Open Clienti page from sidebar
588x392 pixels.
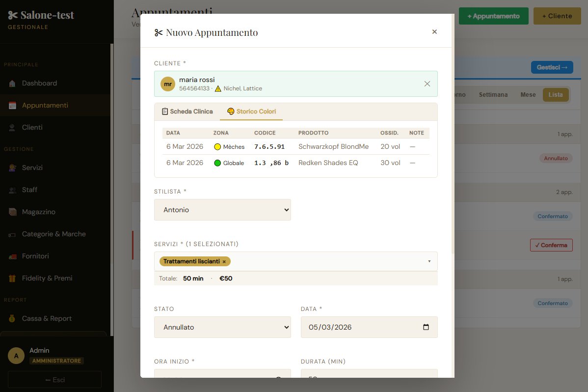tap(55, 128)
